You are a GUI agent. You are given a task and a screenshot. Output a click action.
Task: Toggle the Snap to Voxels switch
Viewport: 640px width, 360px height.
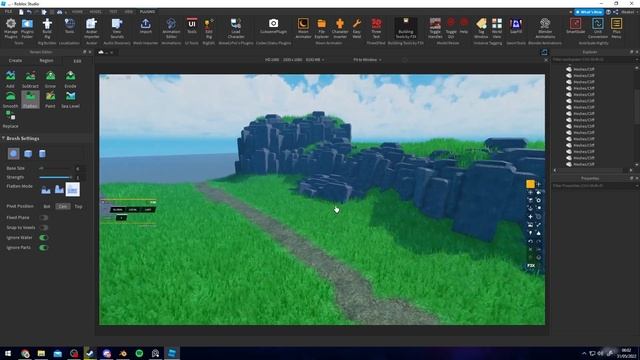click(x=43, y=227)
